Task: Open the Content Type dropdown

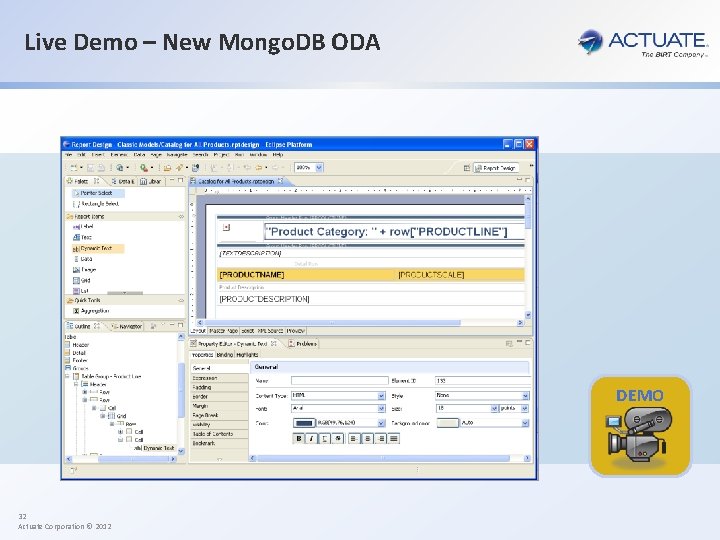Action: pos(381,396)
